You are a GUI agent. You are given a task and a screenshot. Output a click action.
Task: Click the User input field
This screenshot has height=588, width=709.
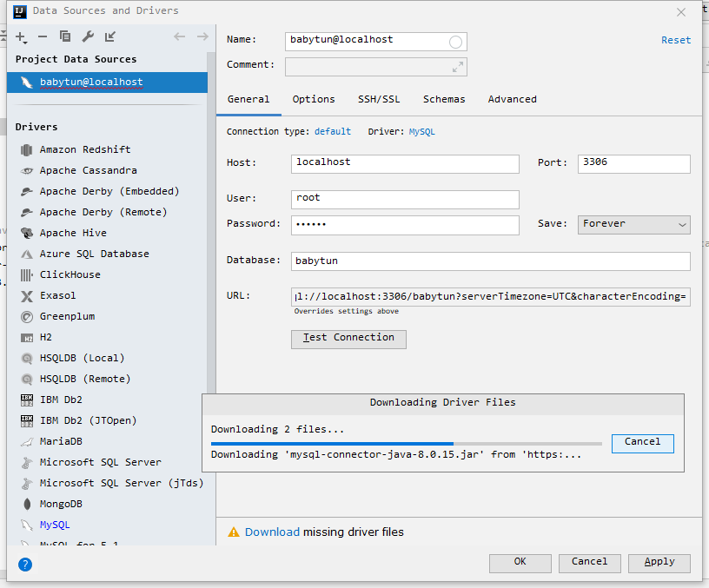[x=405, y=199]
